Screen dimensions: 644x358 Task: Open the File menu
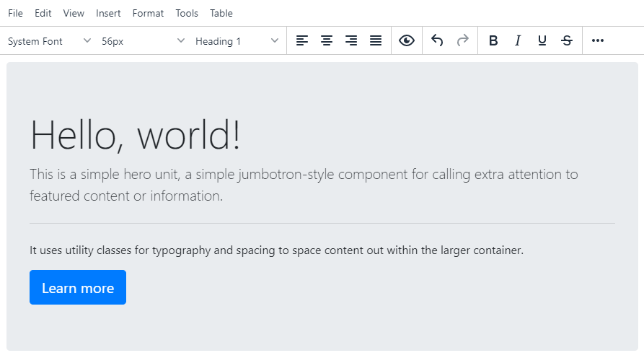[16, 13]
